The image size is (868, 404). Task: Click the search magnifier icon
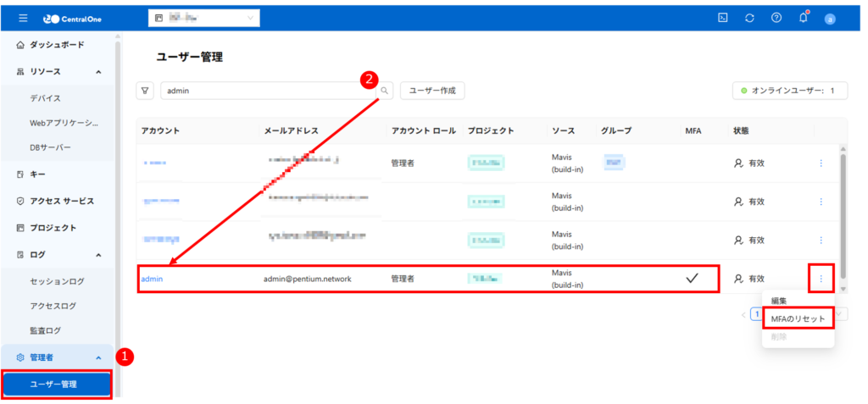tap(384, 91)
